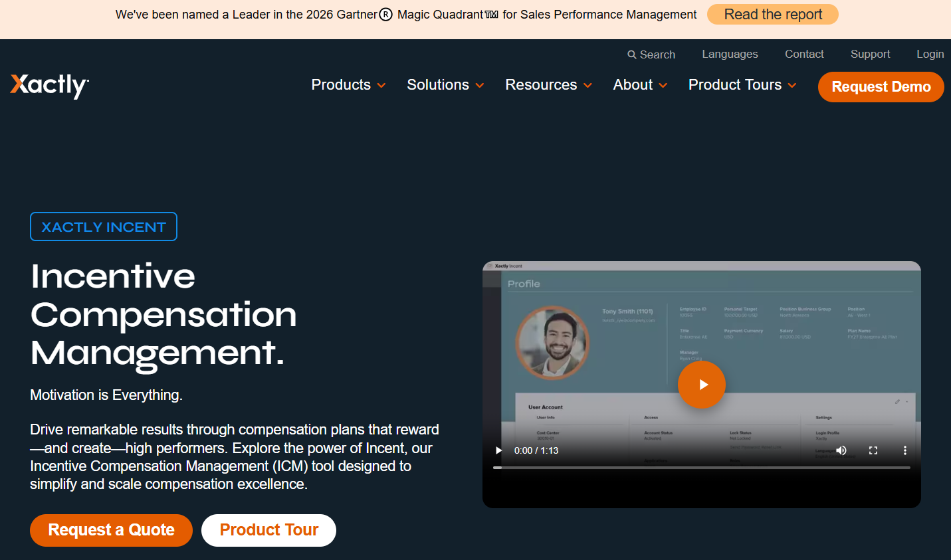
Task: Click the white Product Tour button
Action: pyautogui.click(x=268, y=530)
